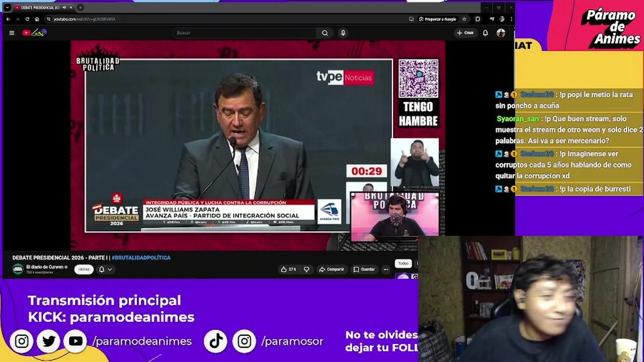The image size is (644, 362).
Task: Click the Brutalidad Política logo overlay
Action: pos(98,59)
